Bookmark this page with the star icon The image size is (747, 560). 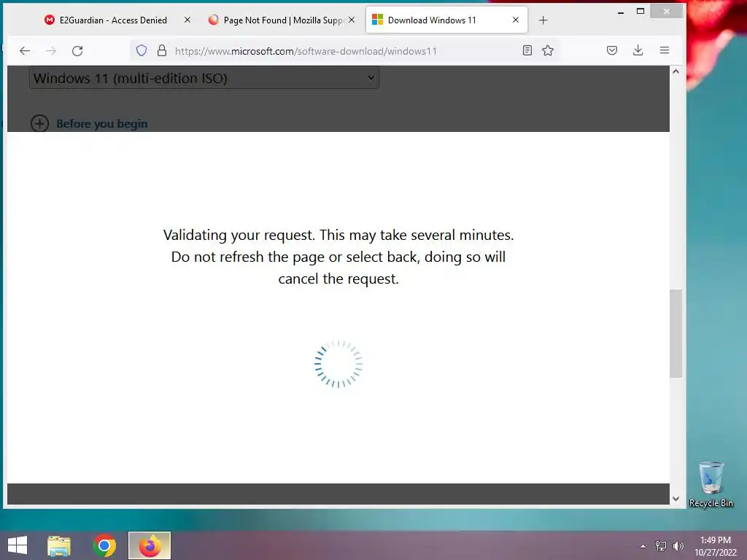point(548,50)
